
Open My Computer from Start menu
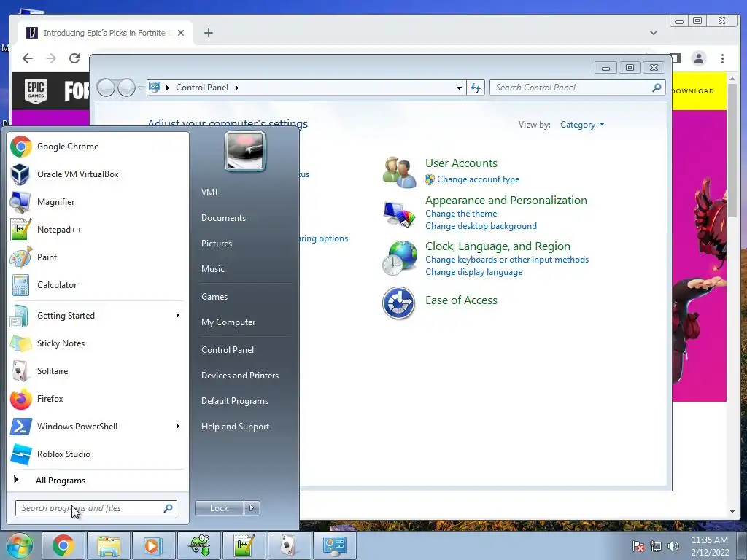[x=228, y=322]
